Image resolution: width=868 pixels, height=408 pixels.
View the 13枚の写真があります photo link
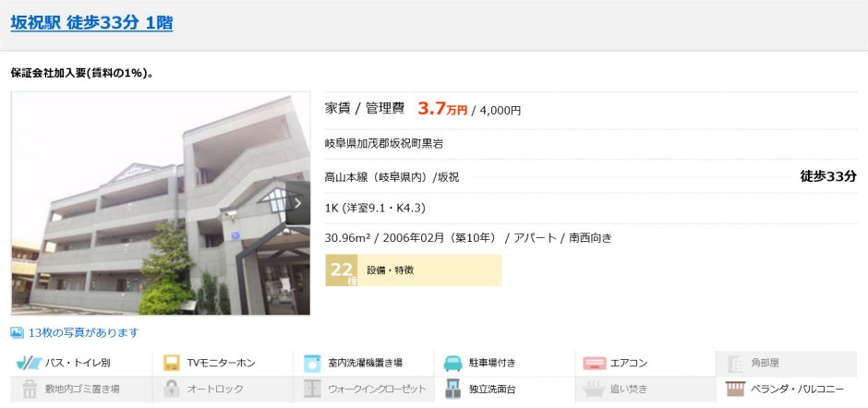click(84, 332)
